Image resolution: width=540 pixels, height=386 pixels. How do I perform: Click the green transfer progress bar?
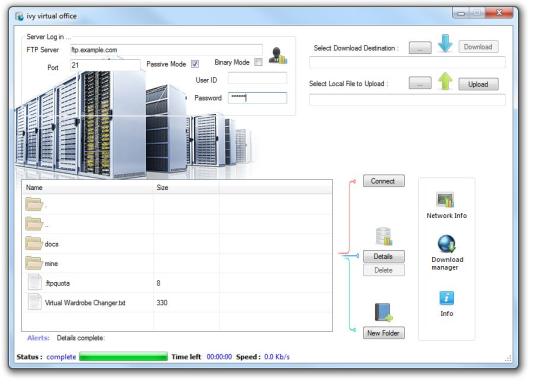pyautogui.click(x=123, y=356)
